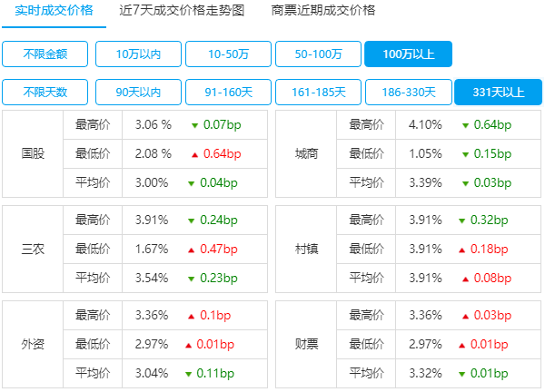Select the 100万以上 amount filter
This screenshot has height=392, width=545.
coord(409,54)
